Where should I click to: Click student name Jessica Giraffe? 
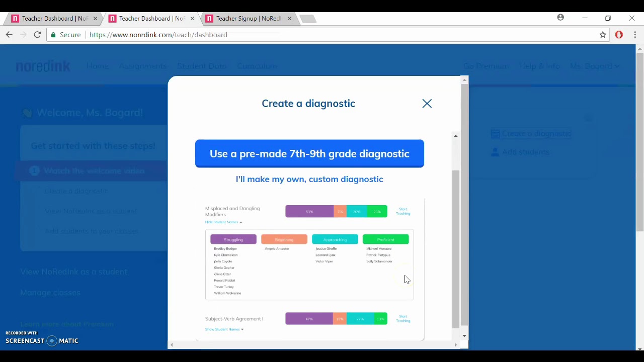click(x=326, y=248)
